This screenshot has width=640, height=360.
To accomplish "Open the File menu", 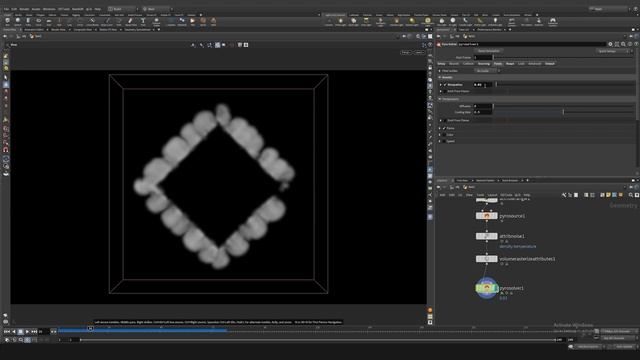I will click(x=7, y=9).
